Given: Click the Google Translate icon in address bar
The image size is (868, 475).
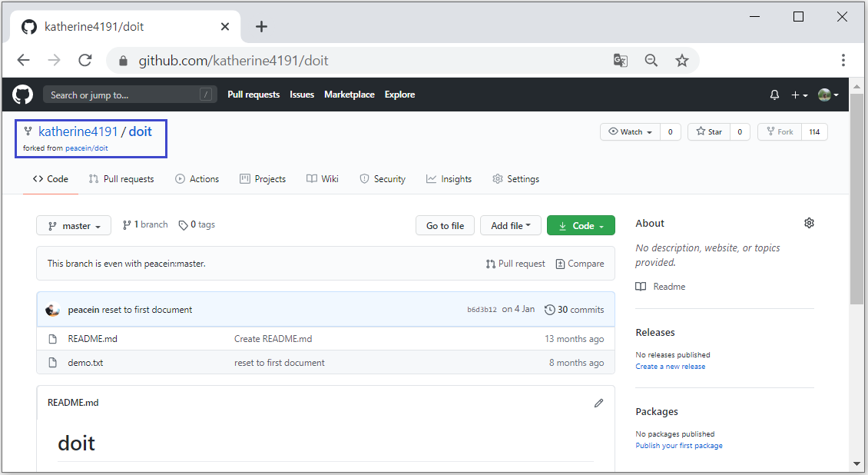Looking at the screenshot, I should 621,61.
